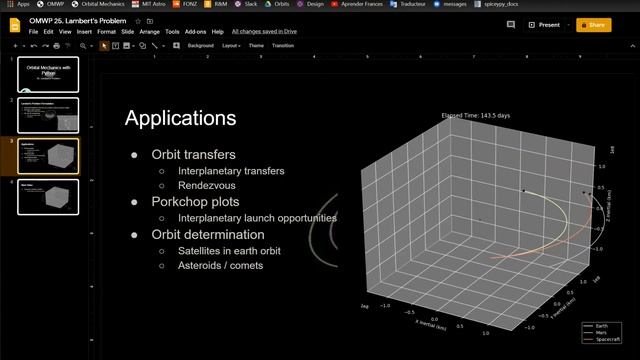
Task: Add new slide plus button
Action: pos(16,46)
